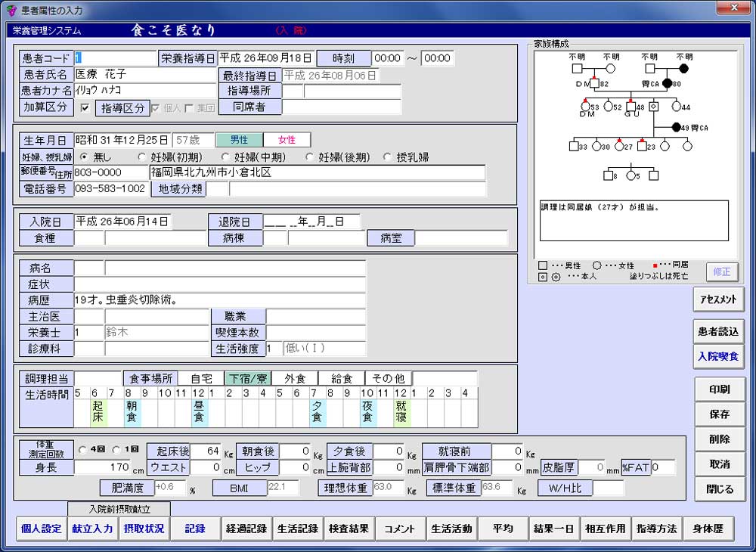
Task: Click the 閉じる close button
Action: click(x=720, y=489)
